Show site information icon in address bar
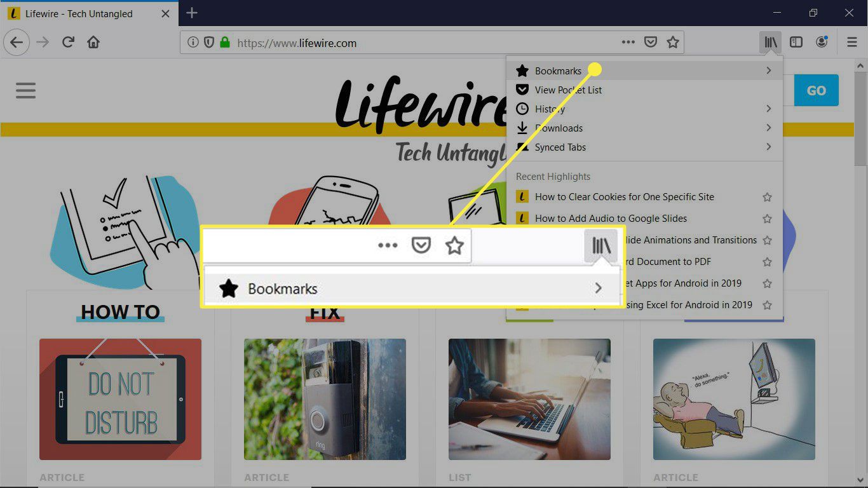The image size is (868, 488). coord(193,43)
